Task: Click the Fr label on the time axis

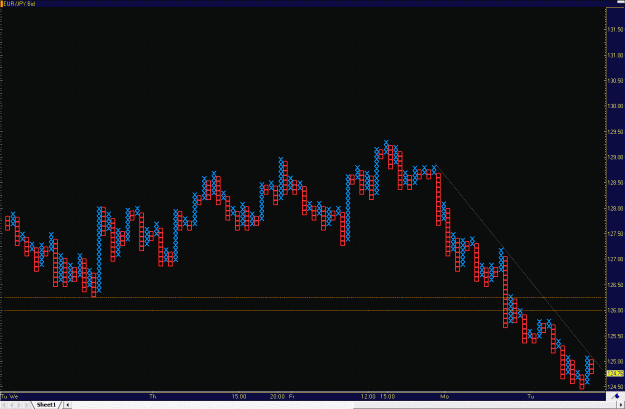Action: pyautogui.click(x=292, y=397)
